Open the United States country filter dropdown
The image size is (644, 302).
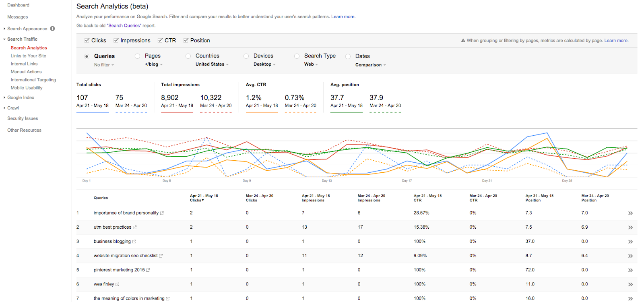point(212,64)
